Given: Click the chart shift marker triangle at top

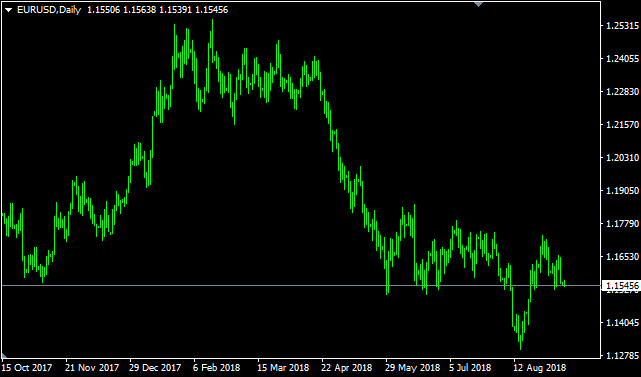Looking at the screenshot, I should (x=478, y=4).
